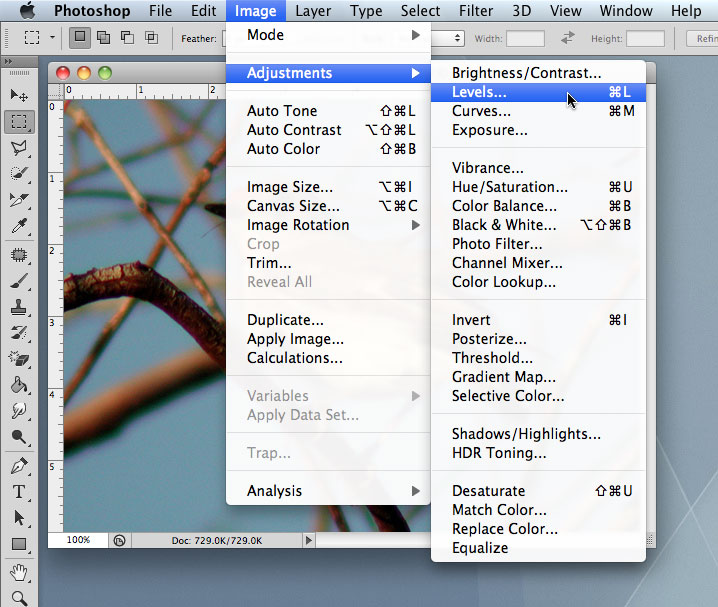Open the tool preset picker arrow
This screenshot has width=718, height=607.
point(52,38)
